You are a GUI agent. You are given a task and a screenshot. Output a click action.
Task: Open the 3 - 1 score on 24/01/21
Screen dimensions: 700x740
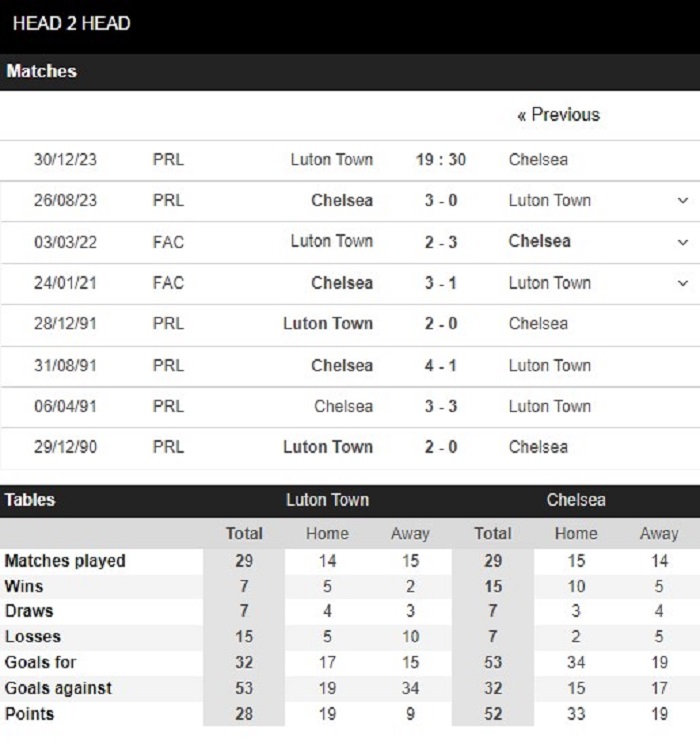[x=440, y=283]
